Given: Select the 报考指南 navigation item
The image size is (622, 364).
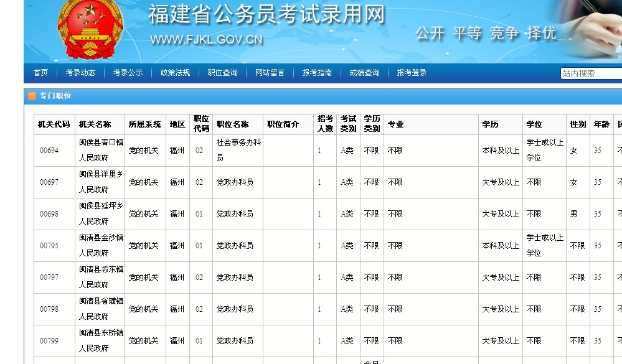Looking at the screenshot, I should coord(318,72).
